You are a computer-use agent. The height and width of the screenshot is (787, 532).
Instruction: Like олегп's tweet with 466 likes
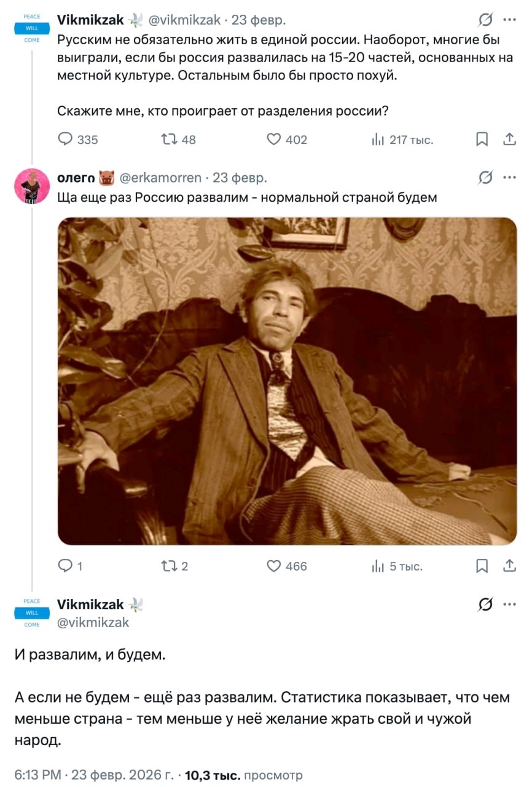pos(274,566)
